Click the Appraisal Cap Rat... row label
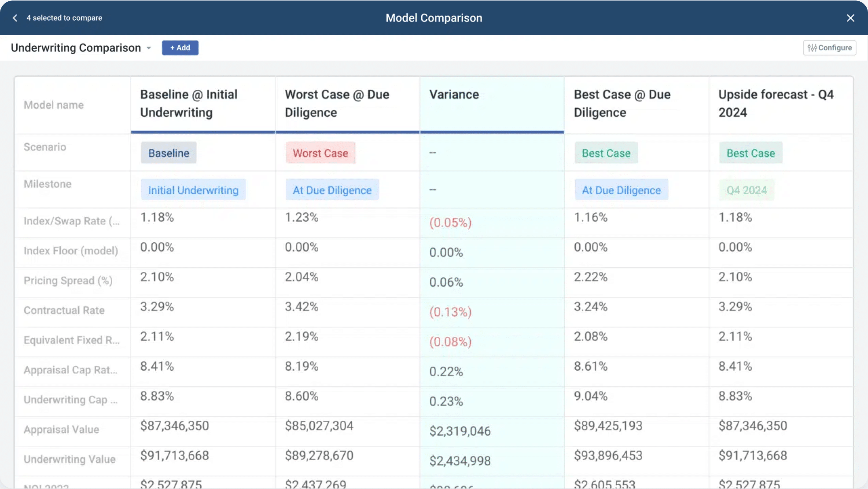The image size is (868, 489). click(x=70, y=370)
